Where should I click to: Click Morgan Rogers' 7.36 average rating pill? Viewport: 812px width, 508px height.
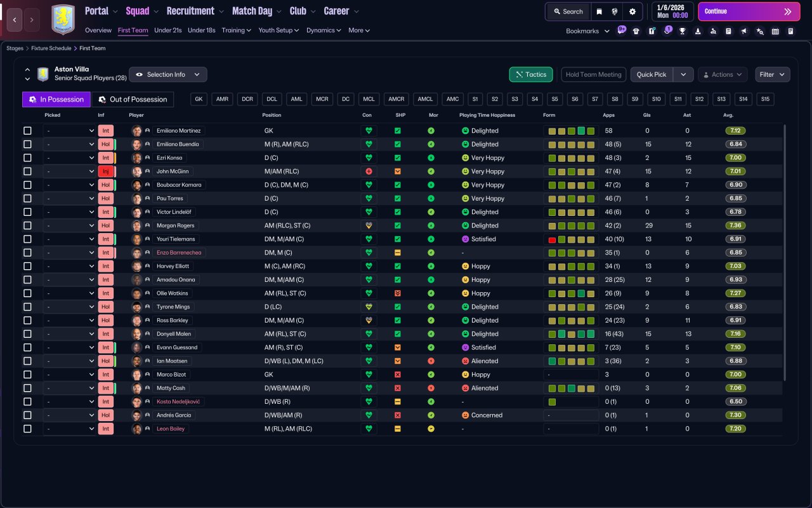pyautogui.click(x=736, y=225)
